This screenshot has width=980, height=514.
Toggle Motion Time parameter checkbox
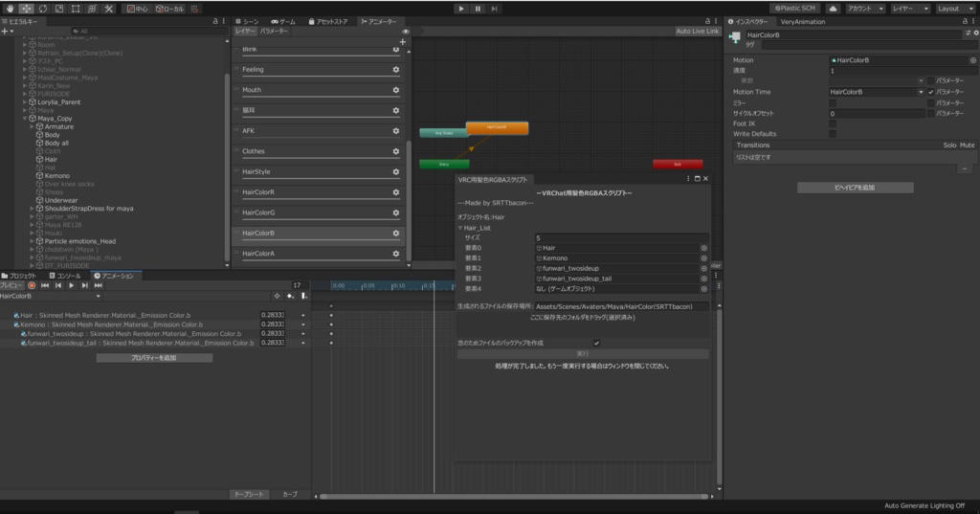coord(930,92)
